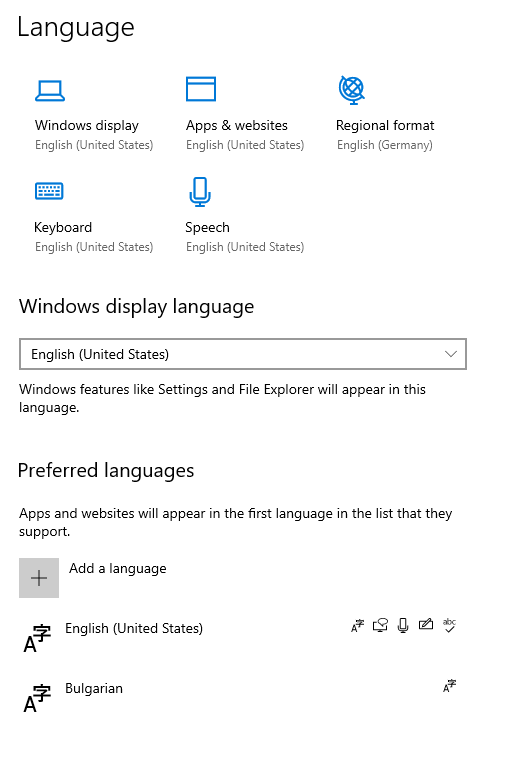Open Apps & websites tile label
532x780 pixels.
(x=236, y=125)
